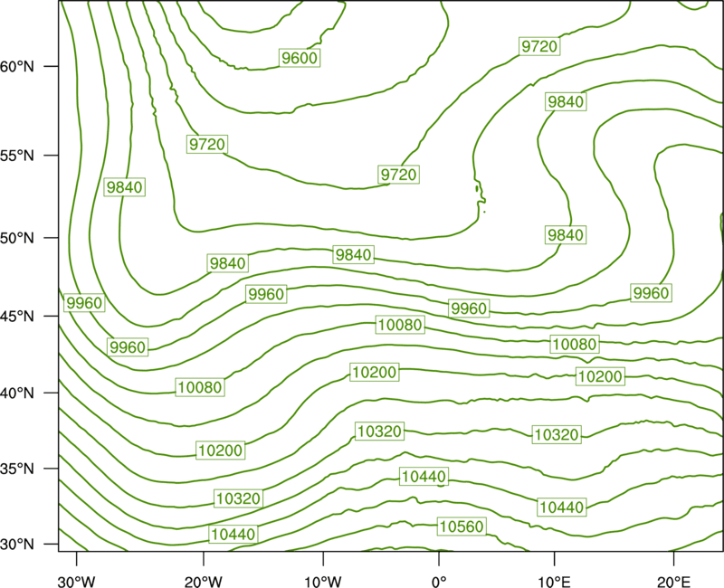Pick the leftmost 9720 contour label

coord(207,144)
